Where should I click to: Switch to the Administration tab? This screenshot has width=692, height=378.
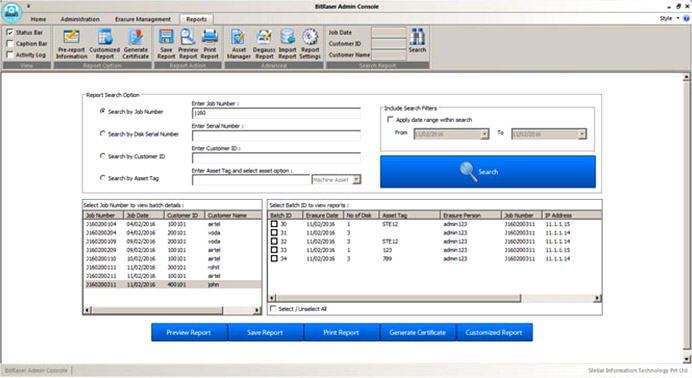coord(80,19)
